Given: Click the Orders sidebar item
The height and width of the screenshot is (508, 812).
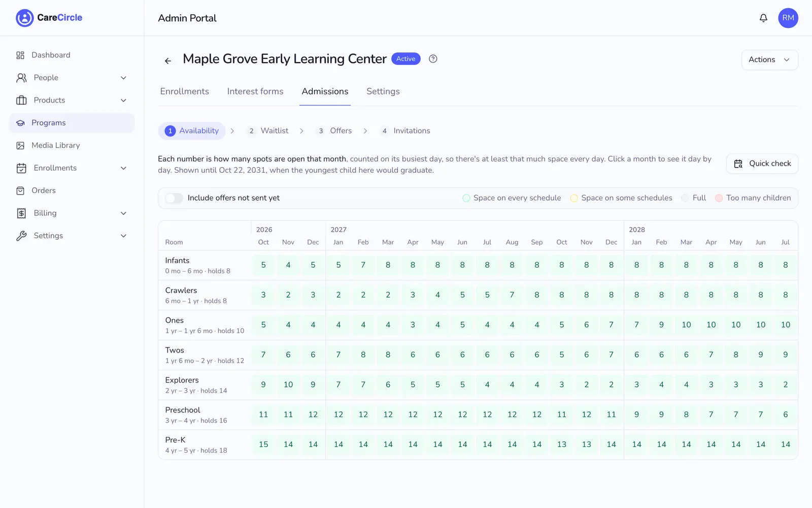Looking at the screenshot, I should pos(72,190).
